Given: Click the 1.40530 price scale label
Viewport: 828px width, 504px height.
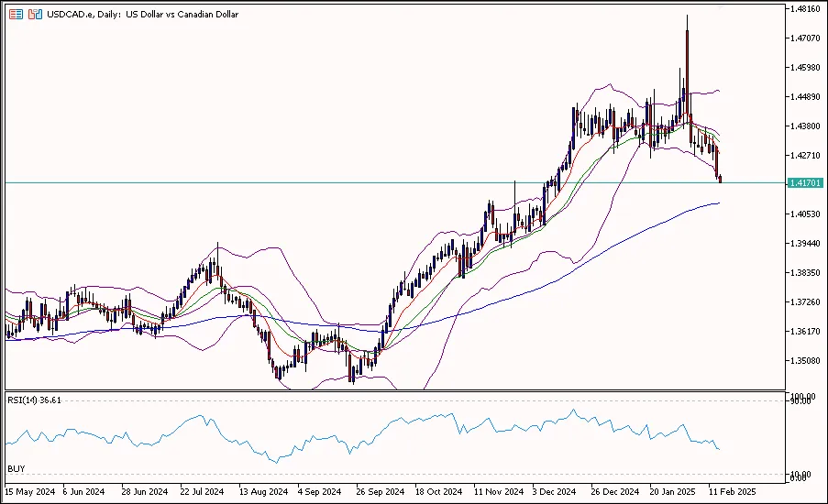Looking at the screenshot, I should (x=803, y=214).
